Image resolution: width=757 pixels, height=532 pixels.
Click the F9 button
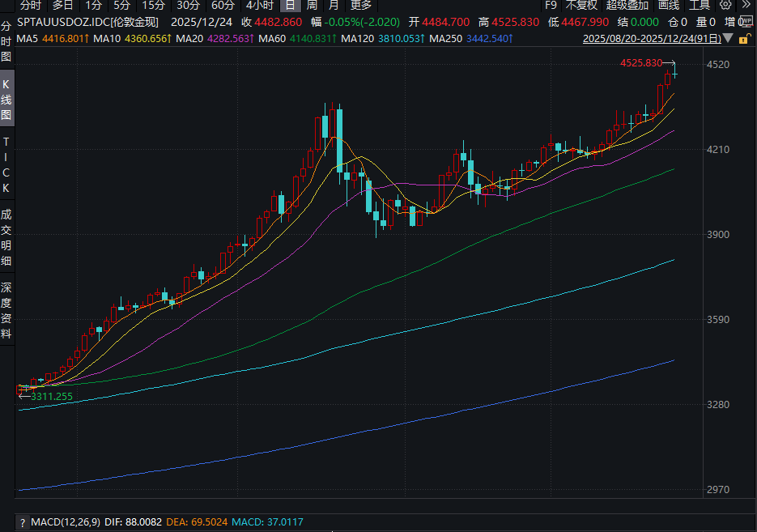coord(551,5)
